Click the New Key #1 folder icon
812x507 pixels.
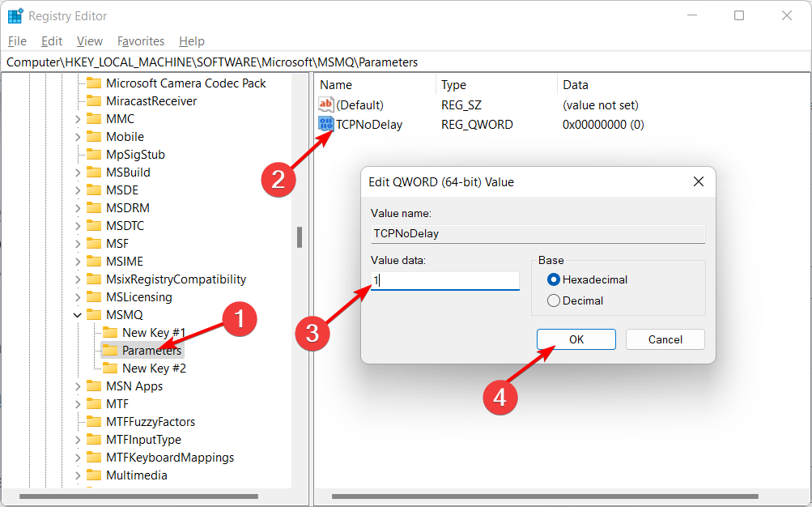(110, 333)
